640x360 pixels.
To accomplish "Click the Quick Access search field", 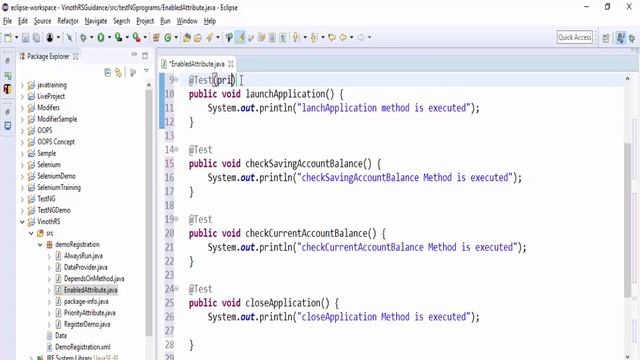I will tap(574, 37).
